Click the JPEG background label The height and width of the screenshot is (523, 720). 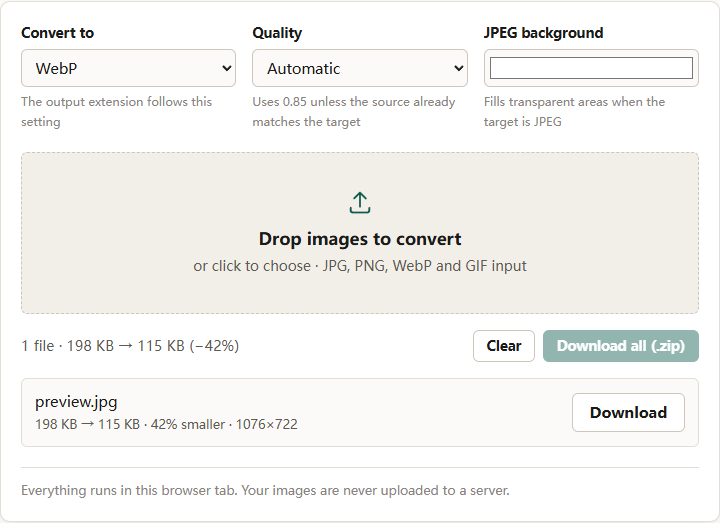(543, 33)
